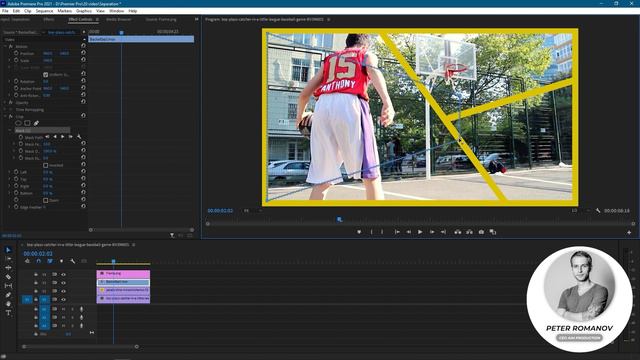Select the Hand tool

click(8, 304)
